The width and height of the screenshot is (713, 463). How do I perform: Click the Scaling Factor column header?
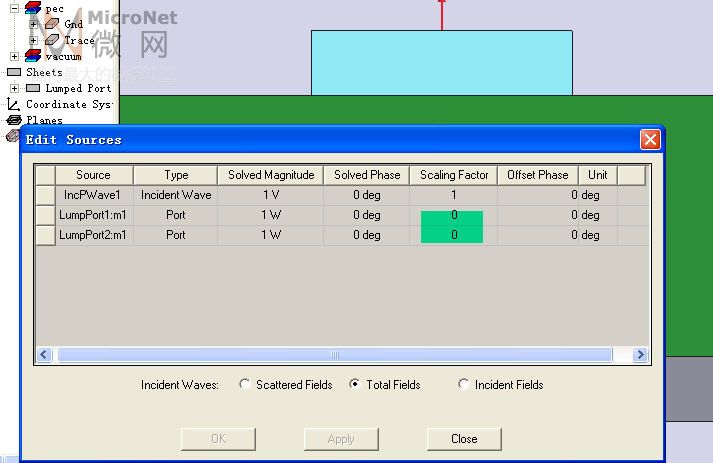pos(453,175)
